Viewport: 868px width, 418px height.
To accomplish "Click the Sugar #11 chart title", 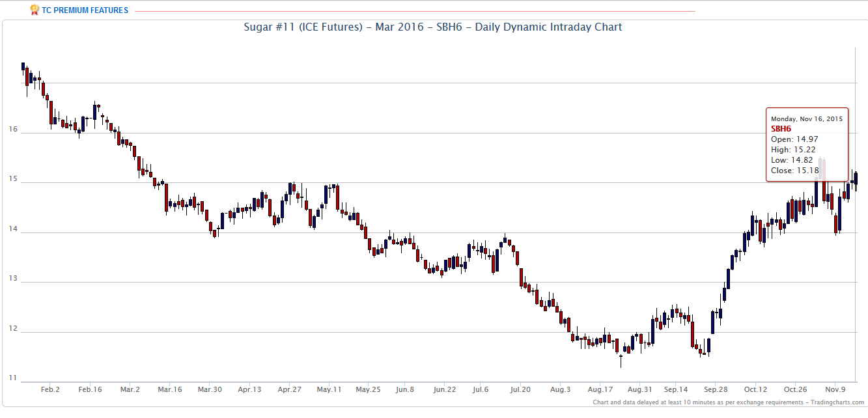I will (x=433, y=27).
